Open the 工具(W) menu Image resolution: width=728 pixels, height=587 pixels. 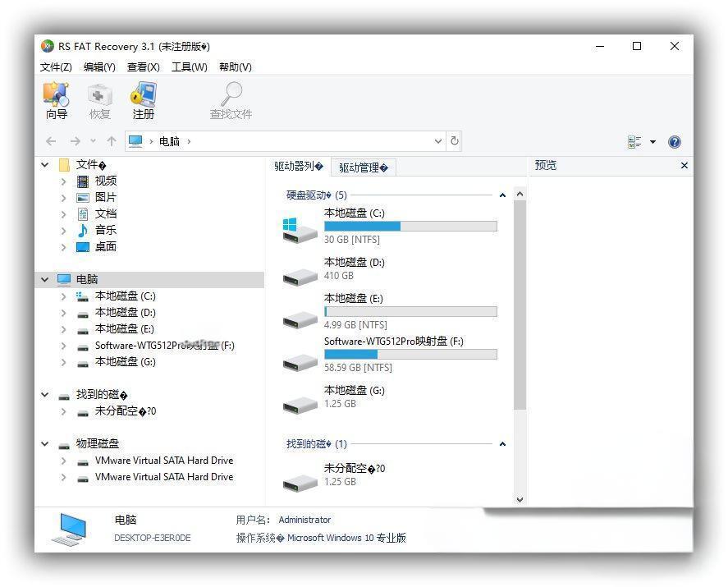(x=190, y=66)
